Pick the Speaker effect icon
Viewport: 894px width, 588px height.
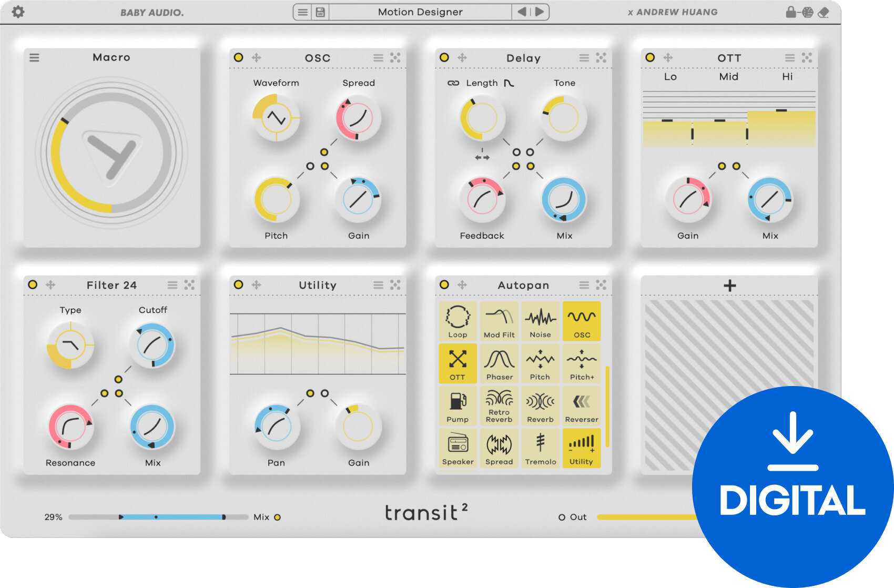[458, 447]
